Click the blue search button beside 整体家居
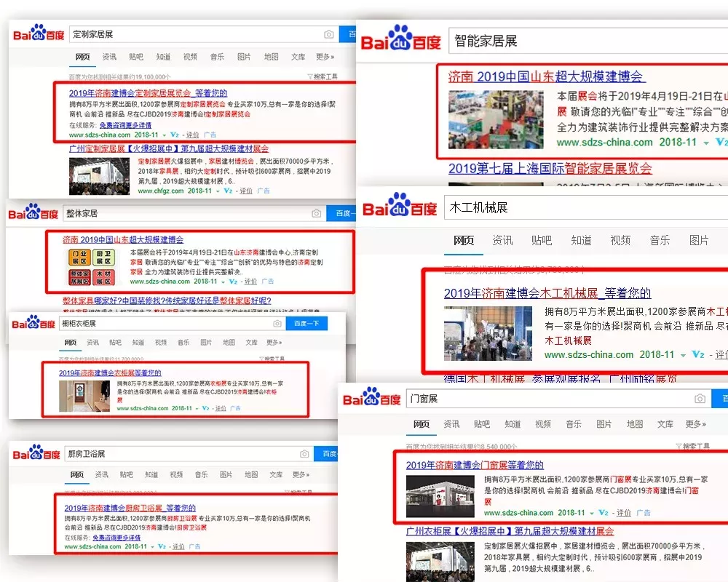 tap(341, 213)
